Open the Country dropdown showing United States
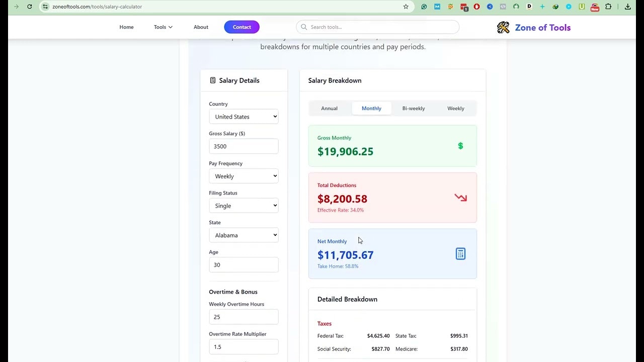Viewport: 644px width, 362px height. pyautogui.click(x=244, y=116)
